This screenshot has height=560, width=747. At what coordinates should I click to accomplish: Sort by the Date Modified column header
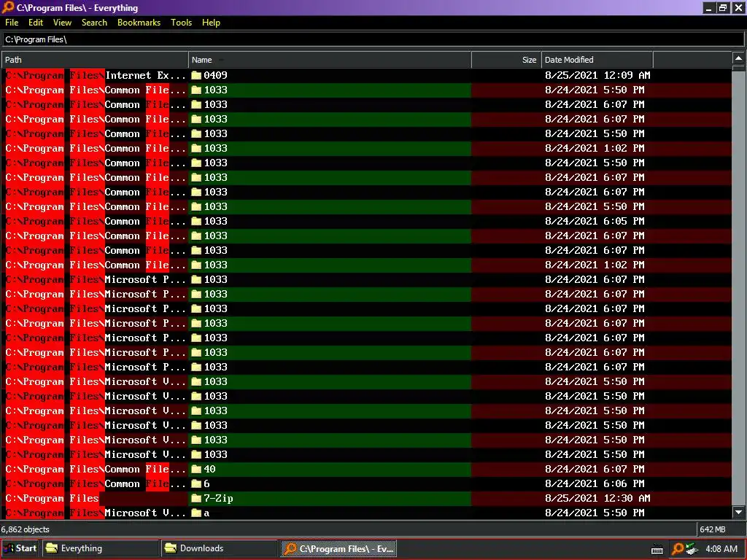(x=597, y=60)
